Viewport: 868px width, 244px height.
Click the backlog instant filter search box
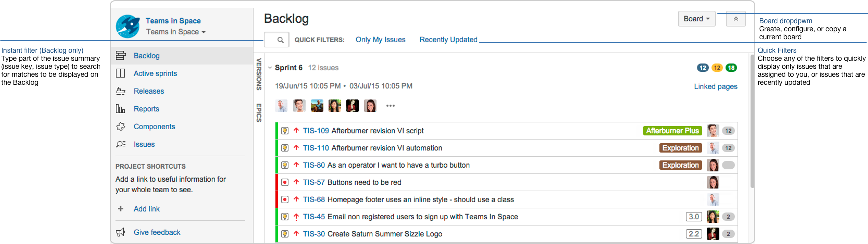(276, 40)
